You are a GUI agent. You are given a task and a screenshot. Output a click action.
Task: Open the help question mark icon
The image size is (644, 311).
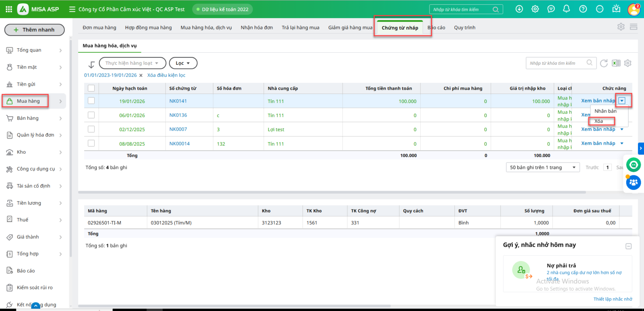tap(583, 9)
